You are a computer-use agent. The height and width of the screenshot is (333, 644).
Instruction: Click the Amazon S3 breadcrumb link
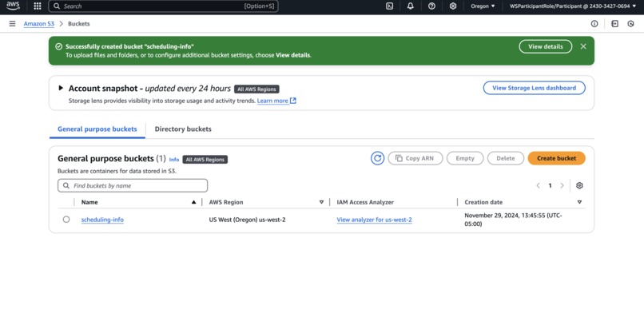click(39, 24)
